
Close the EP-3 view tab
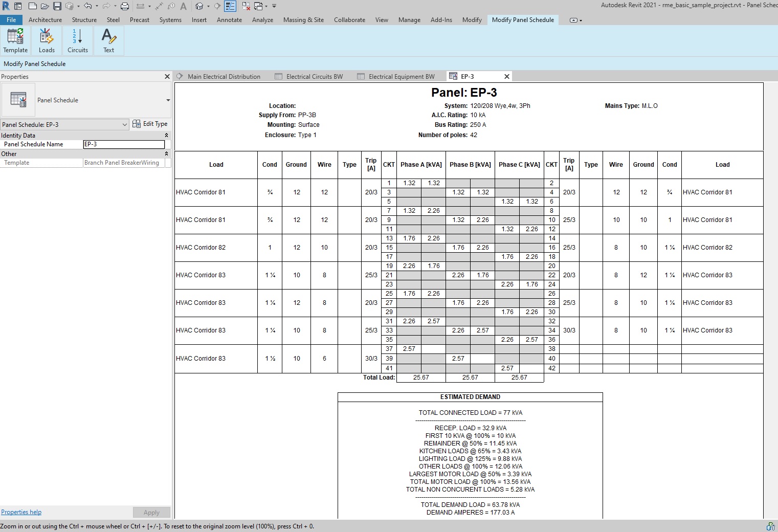pyautogui.click(x=507, y=77)
